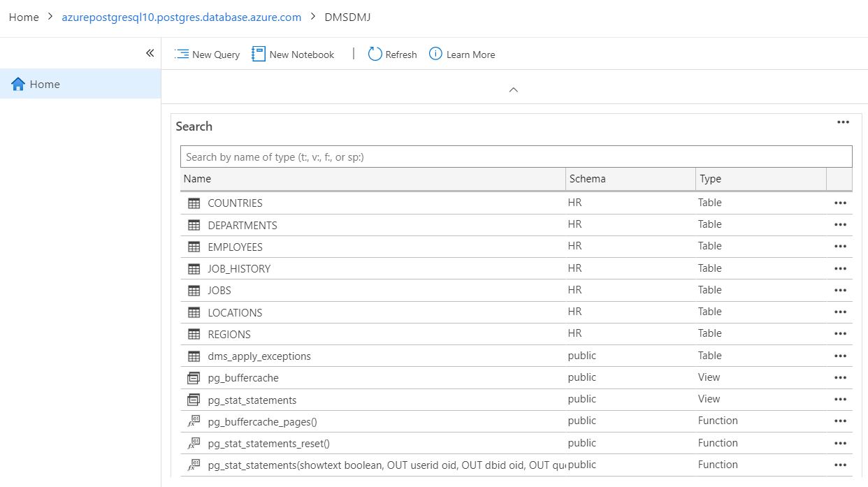Select DMSDMJ in the breadcrumb

pos(347,17)
